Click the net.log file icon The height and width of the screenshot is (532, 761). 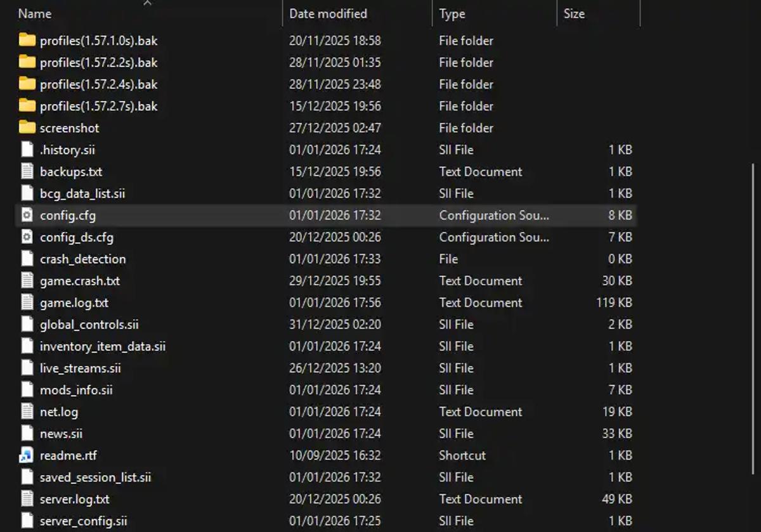tap(27, 412)
